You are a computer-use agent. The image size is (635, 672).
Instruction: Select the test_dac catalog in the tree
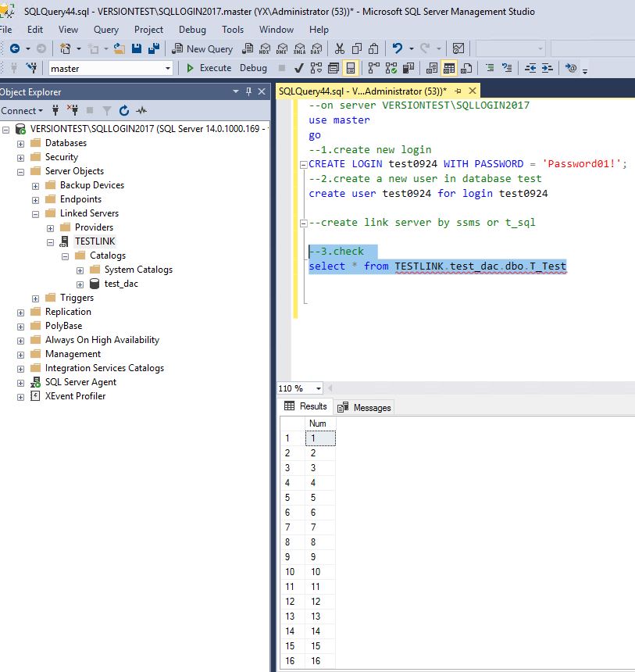121,284
